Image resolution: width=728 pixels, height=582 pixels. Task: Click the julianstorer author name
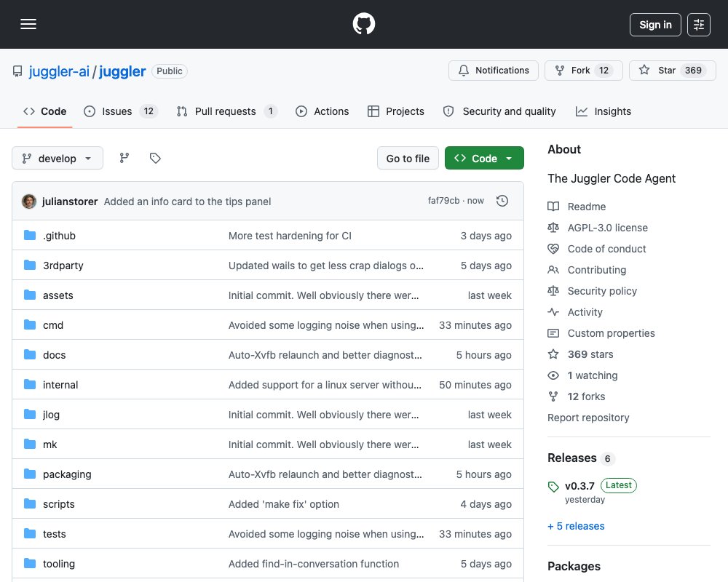(x=70, y=202)
